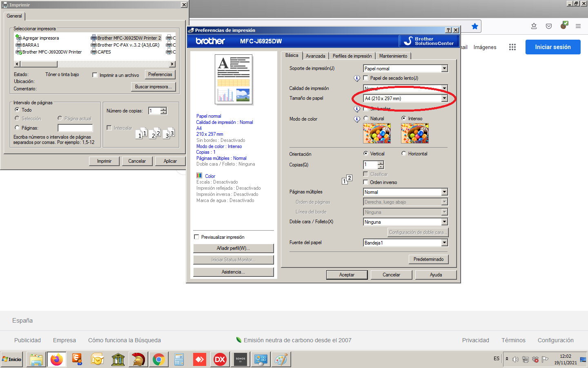Expand the Fuente del papel dropdown

pyautogui.click(x=444, y=243)
